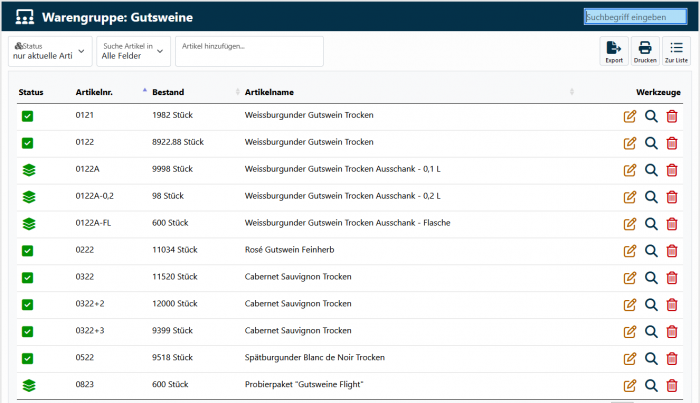Click the stacked layers status icon for 0122A-FL
Viewport: 700px width, 403px height.
click(x=28, y=223)
